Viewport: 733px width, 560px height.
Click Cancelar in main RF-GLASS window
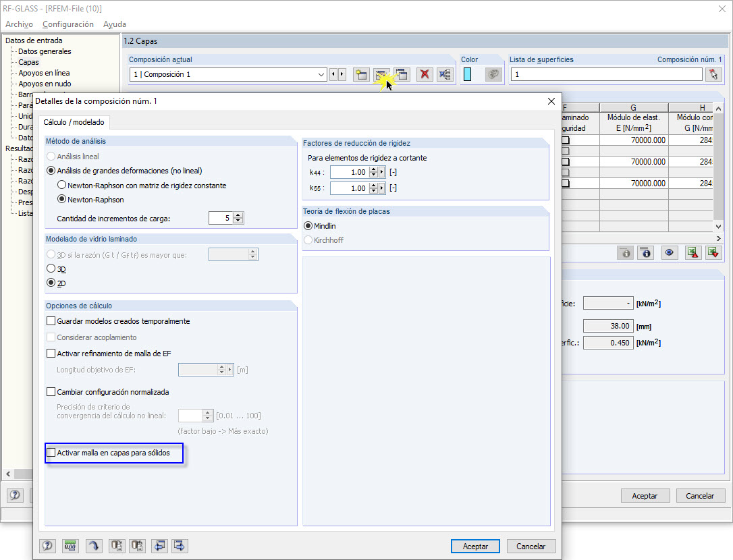point(700,495)
